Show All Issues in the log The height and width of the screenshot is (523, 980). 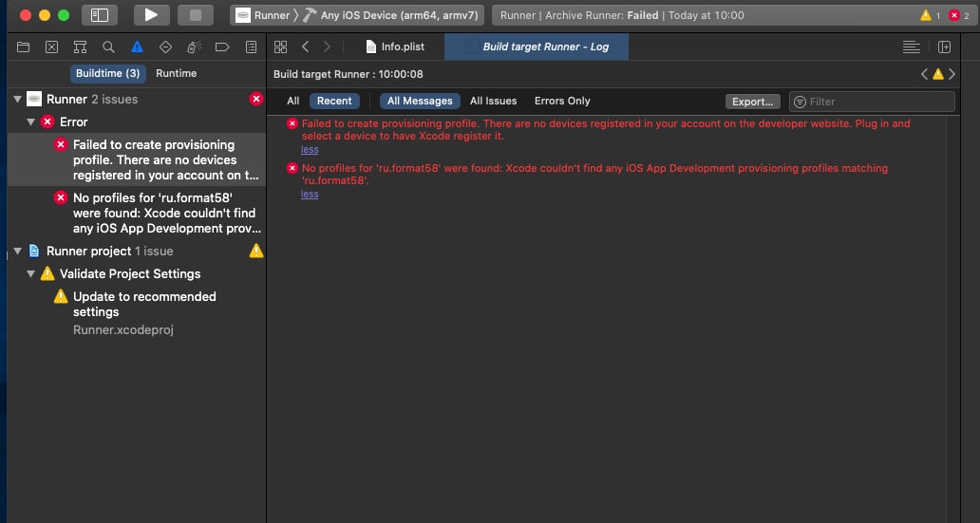pyautogui.click(x=493, y=102)
